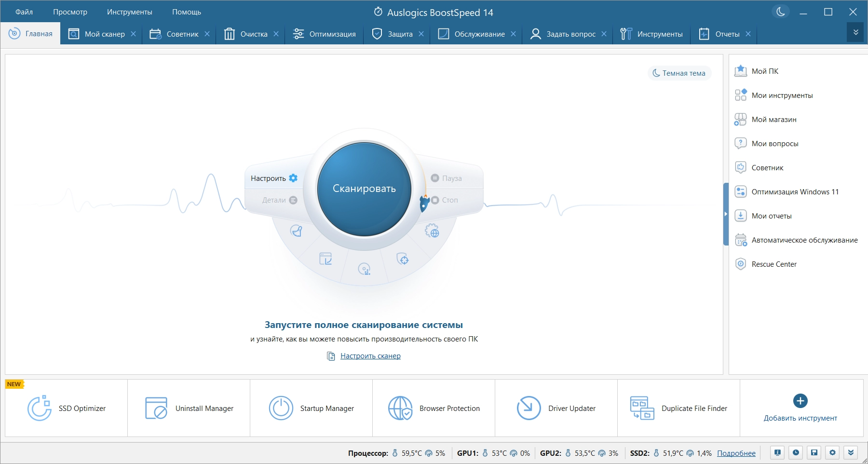Select the shield-with-crosshair category icon under the dial
868x464 pixels.
point(403,259)
